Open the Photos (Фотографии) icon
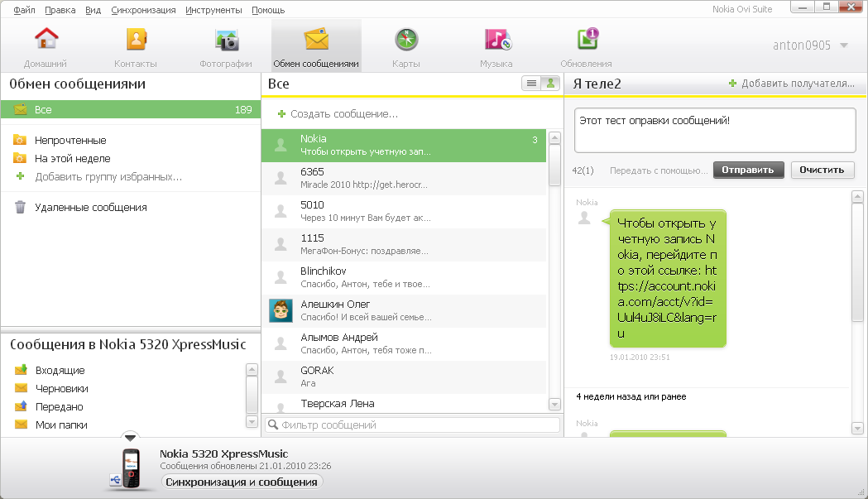The width and height of the screenshot is (868, 499). [227, 40]
